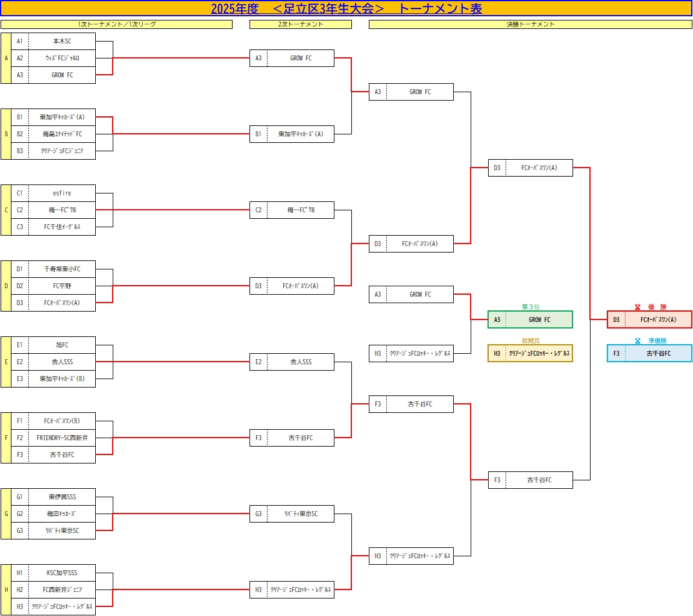Open the 2025年度 足立区3年生大会 title link
The image size is (693, 616).
(x=346, y=8)
